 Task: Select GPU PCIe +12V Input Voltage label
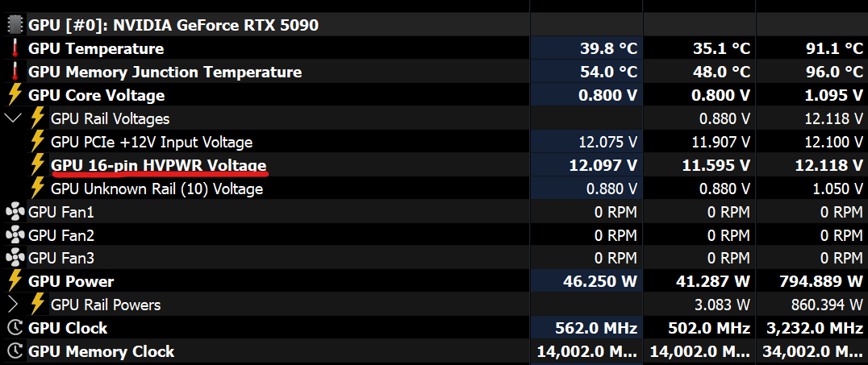(152, 142)
